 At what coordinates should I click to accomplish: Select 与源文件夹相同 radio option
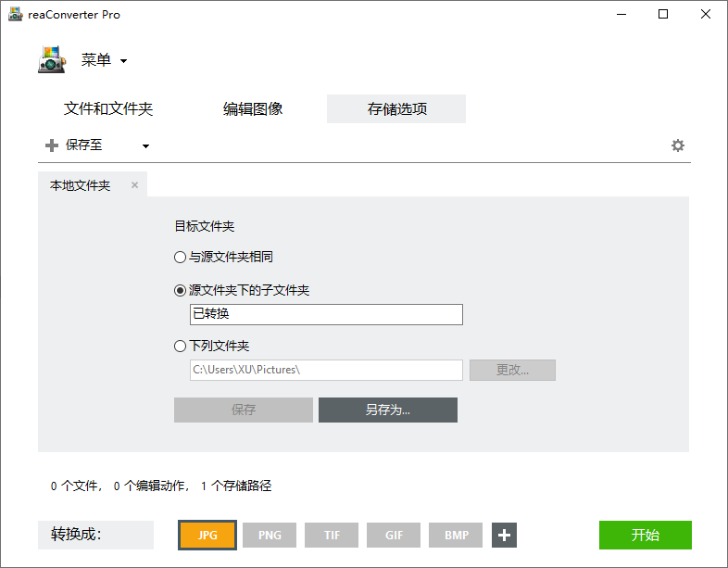tap(181, 258)
